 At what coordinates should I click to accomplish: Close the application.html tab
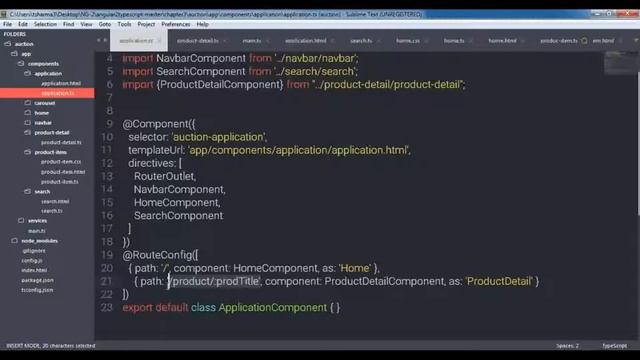(x=332, y=41)
